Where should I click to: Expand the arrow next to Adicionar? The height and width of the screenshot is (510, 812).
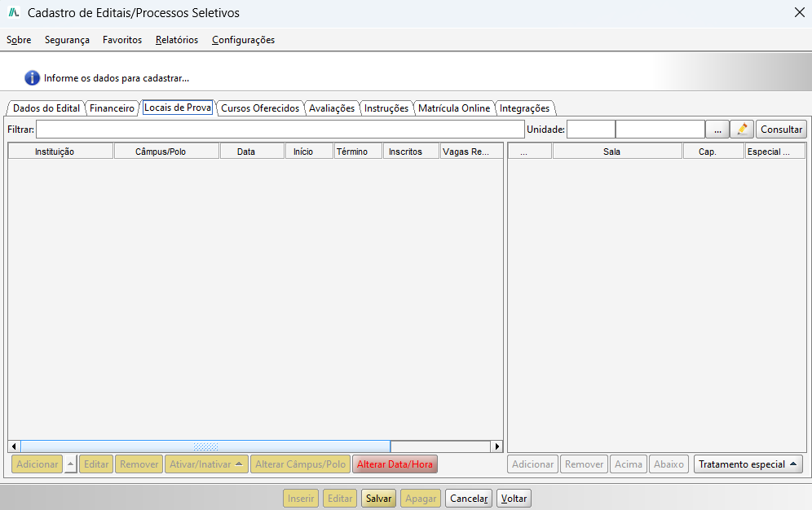point(71,464)
